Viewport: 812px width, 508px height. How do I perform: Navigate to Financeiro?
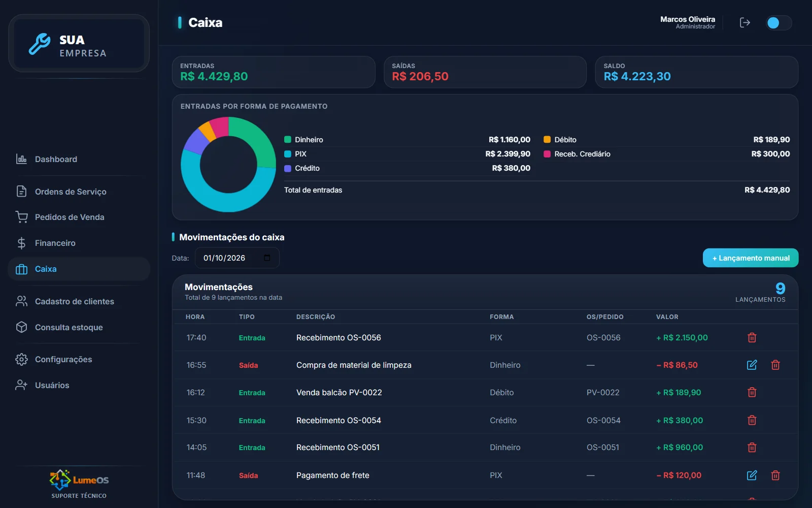(79, 243)
